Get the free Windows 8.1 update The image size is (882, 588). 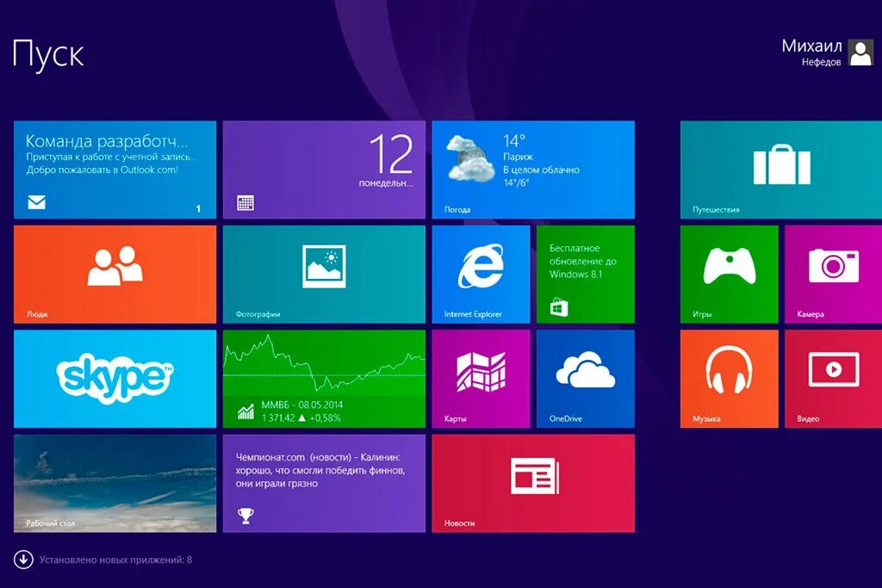coord(584,274)
